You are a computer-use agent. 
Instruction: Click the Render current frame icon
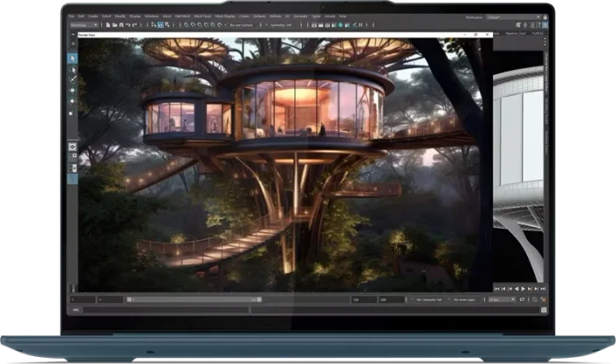(320, 25)
